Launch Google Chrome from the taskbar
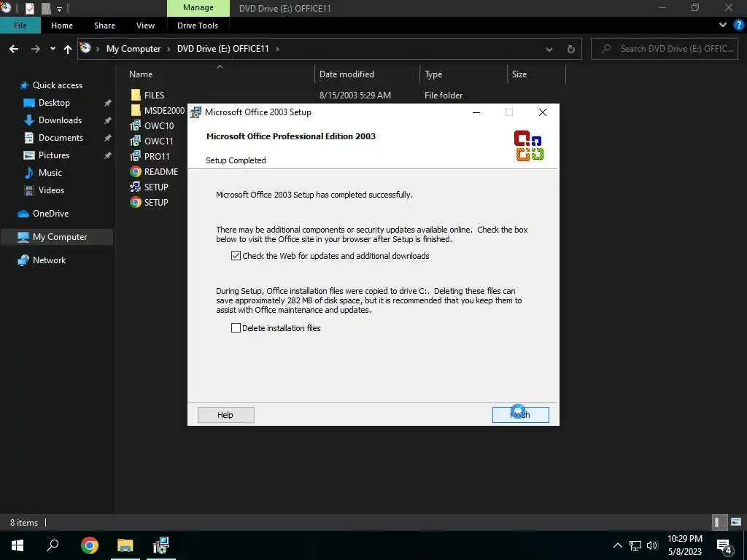747x560 pixels. pos(89,545)
